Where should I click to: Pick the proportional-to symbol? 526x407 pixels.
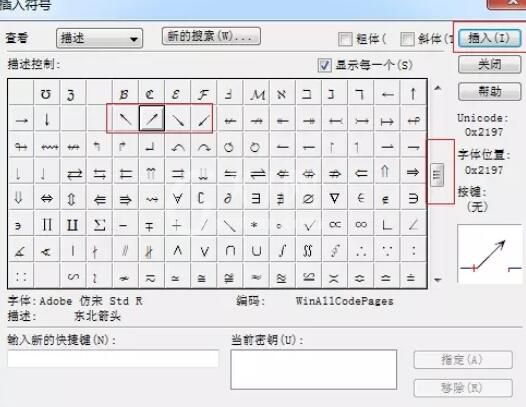(x=334, y=224)
